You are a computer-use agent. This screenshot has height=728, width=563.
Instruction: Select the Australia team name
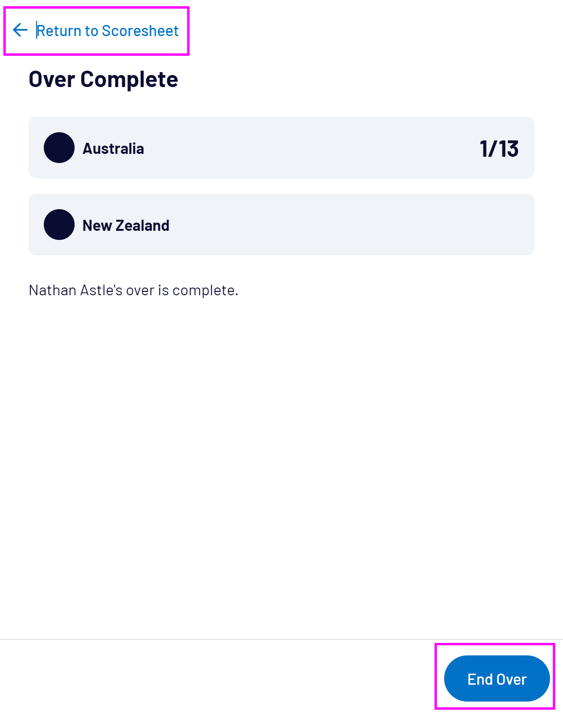[113, 149]
